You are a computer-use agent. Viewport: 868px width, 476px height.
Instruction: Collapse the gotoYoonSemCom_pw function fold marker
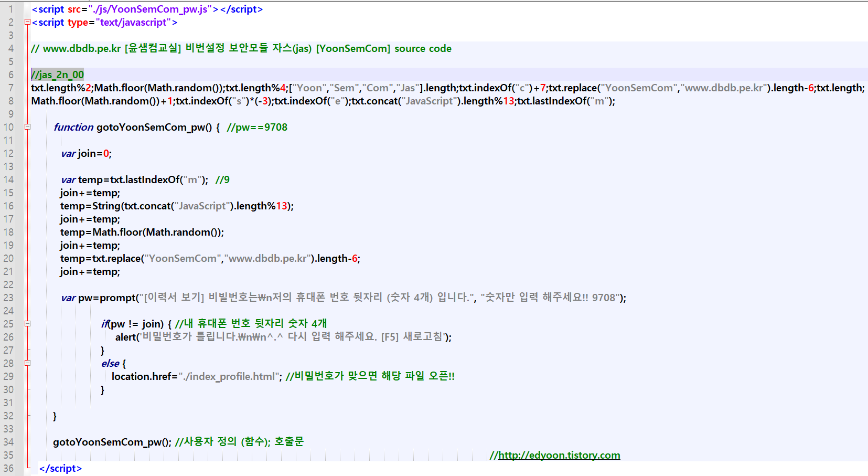tap(27, 127)
